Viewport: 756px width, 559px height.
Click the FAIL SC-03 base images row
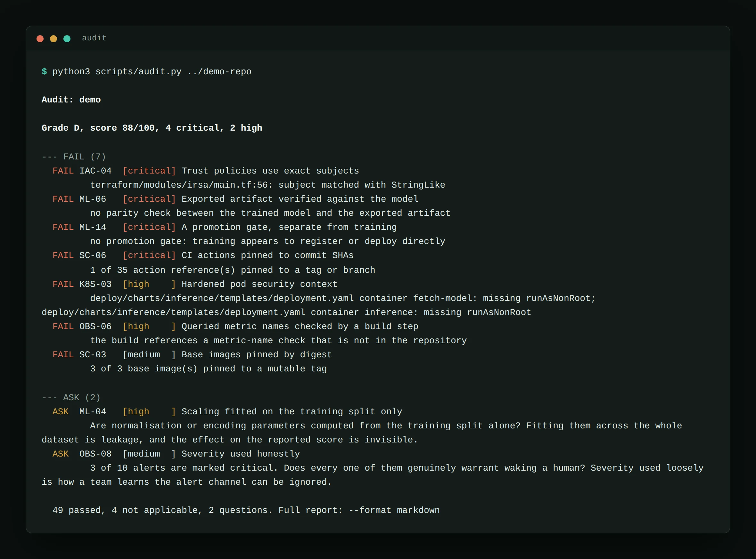click(192, 355)
